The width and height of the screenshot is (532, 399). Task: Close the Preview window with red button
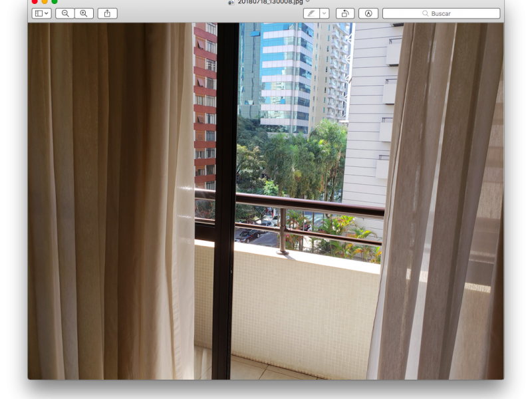coord(35,1)
